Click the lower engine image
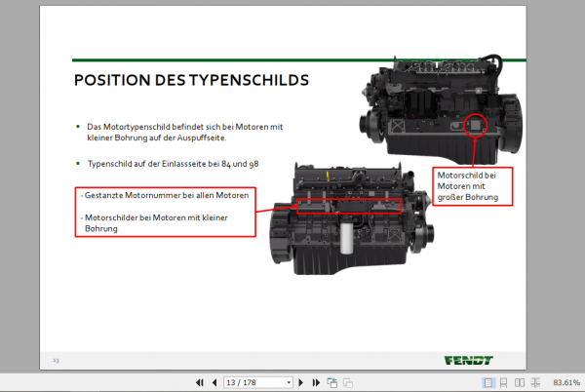This screenshot has height=392, width=585. (x=351, y=218)
